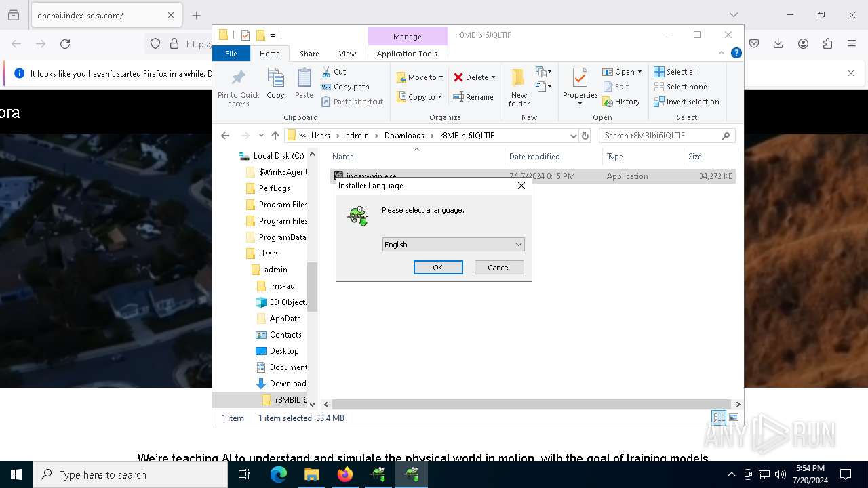
Task: Click Select all in the ribbon
Action: point(675,72)
